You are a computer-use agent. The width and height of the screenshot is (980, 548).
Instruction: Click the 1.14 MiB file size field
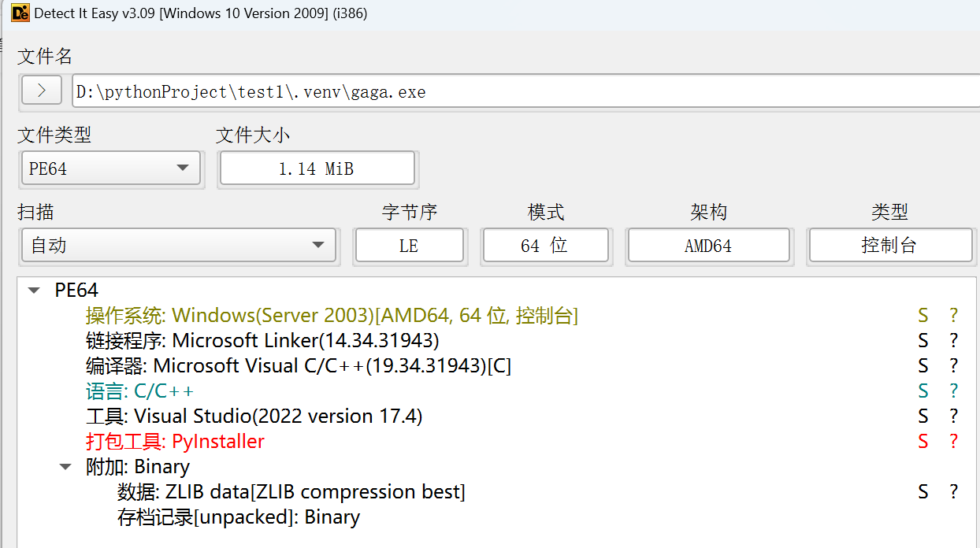click(317, 168)
